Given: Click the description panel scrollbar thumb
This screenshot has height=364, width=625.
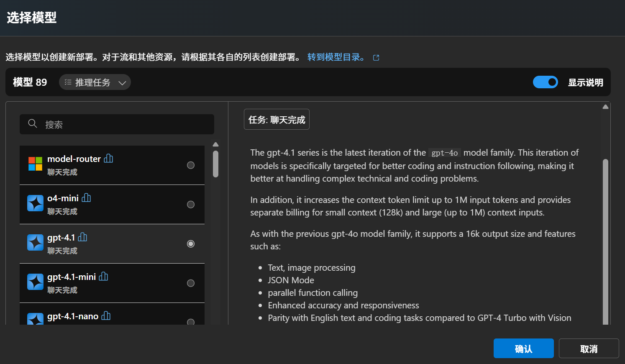Looking at the screenshot, I should tap(605, 242).
